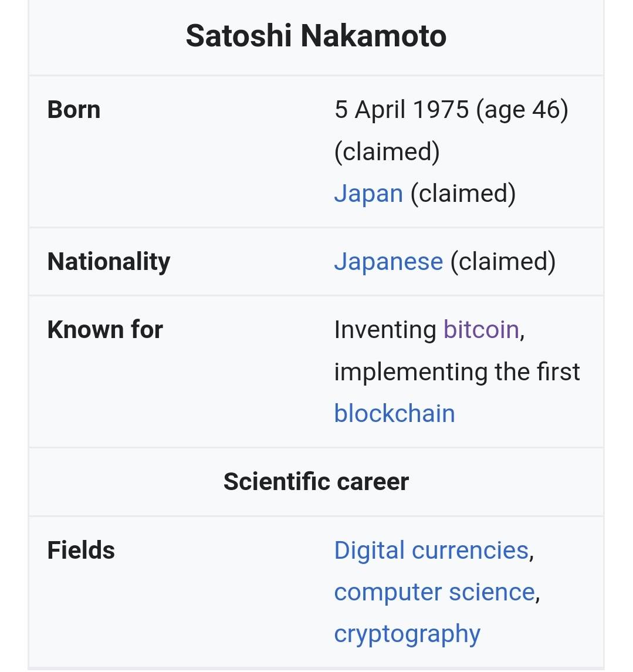The height and width of the screenshot is (672, 633).
Task: Click the Japanese nationality link
Action: point(388,261)
